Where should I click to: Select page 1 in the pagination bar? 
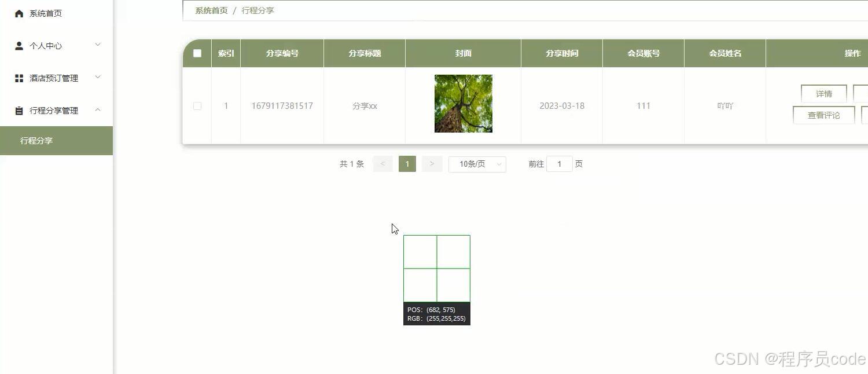pyautogui.click(x=407, y=164)
